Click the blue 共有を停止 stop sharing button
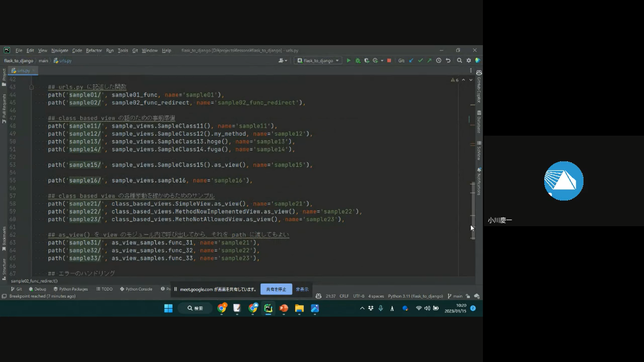The height and width of the screenshot is (362, 644). (x=276, y=289)
